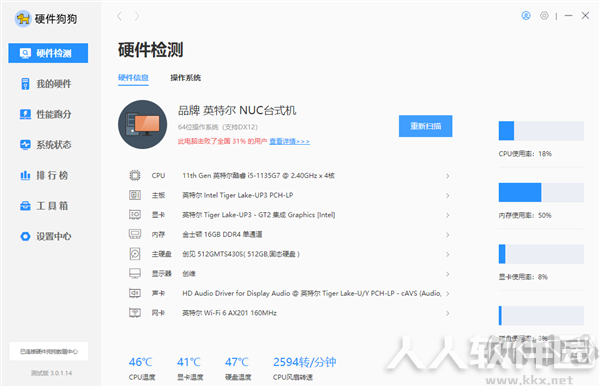Minimize the 硬件狗狗 window
The width and height of the screenshot is (600, 387).
click(x=569, y=16)
